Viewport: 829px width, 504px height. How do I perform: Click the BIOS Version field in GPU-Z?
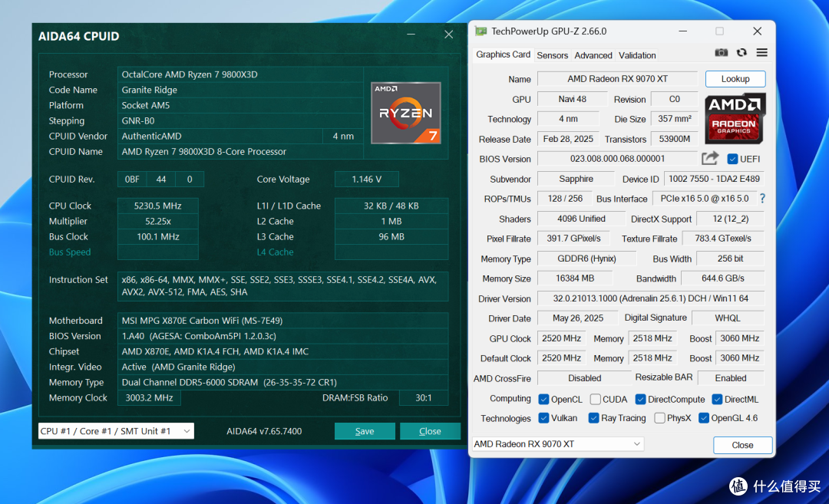pos(617,159)
